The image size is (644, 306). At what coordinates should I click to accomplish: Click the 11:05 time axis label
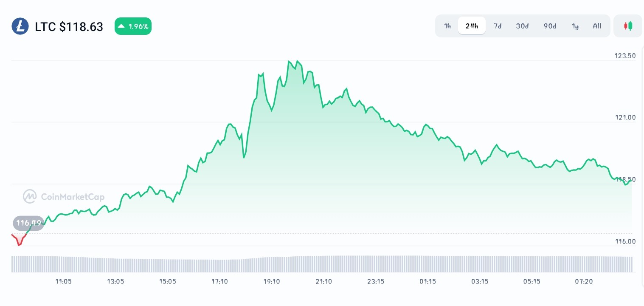pos(63,281)
